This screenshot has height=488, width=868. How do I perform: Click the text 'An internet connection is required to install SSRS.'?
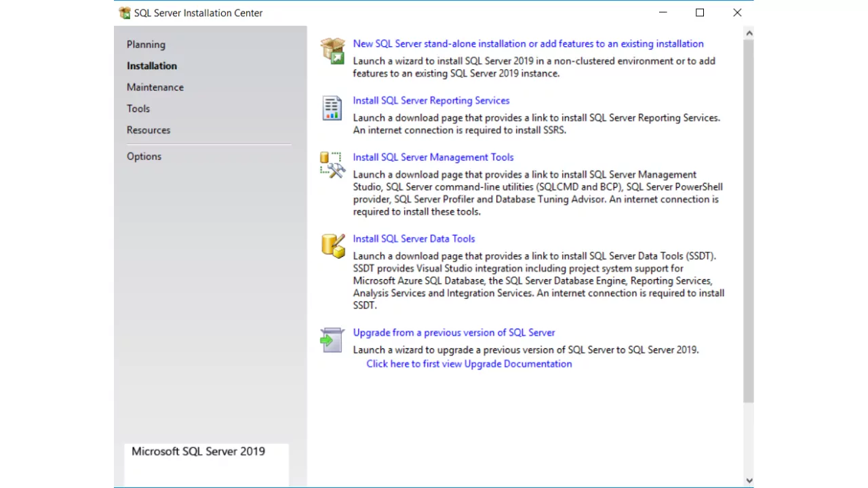pos(459,130)
